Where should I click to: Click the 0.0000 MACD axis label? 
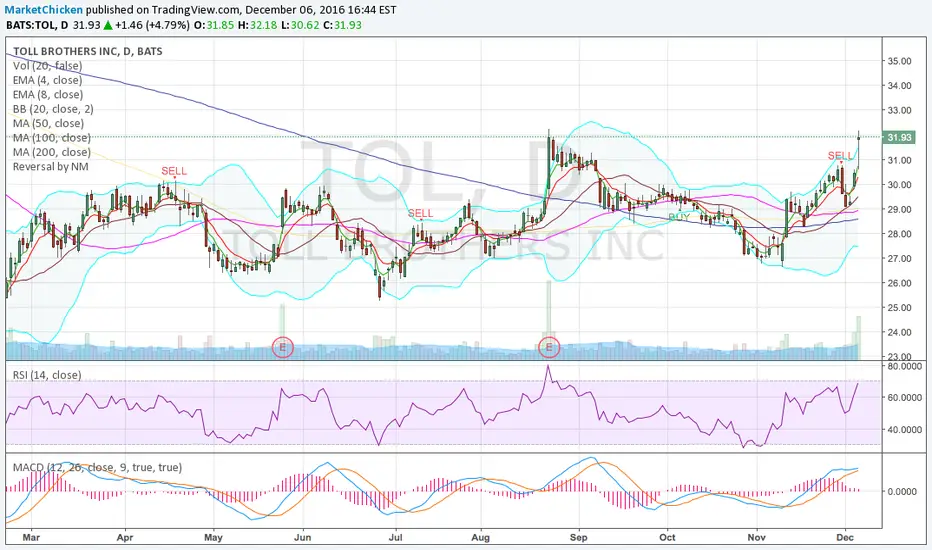click(903, 492)
